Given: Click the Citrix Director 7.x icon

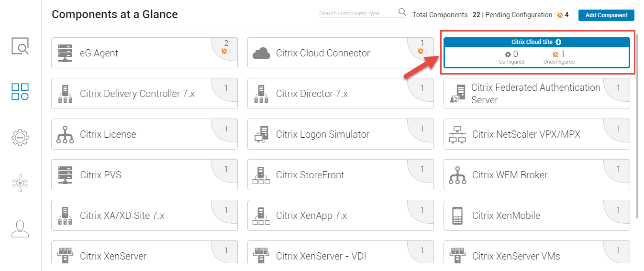Looking at the screenshot, I should (x=261, y=94).
